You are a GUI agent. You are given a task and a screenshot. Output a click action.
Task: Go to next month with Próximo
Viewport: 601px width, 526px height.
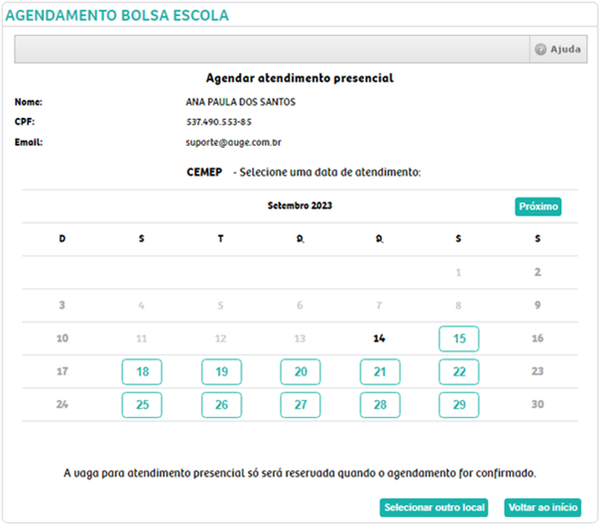point(538,206)
